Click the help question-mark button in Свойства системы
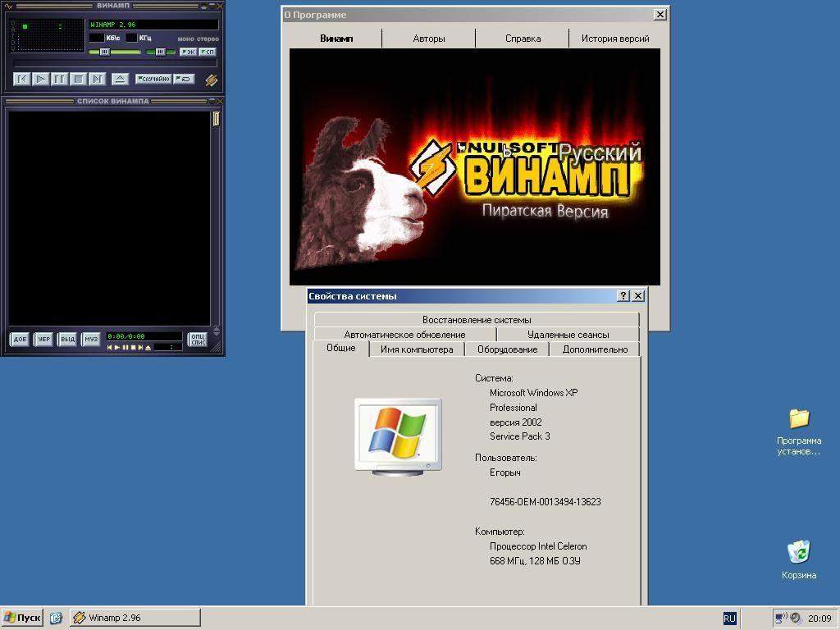This screenshot has height=630, width=840. click(x=623, y=295)
